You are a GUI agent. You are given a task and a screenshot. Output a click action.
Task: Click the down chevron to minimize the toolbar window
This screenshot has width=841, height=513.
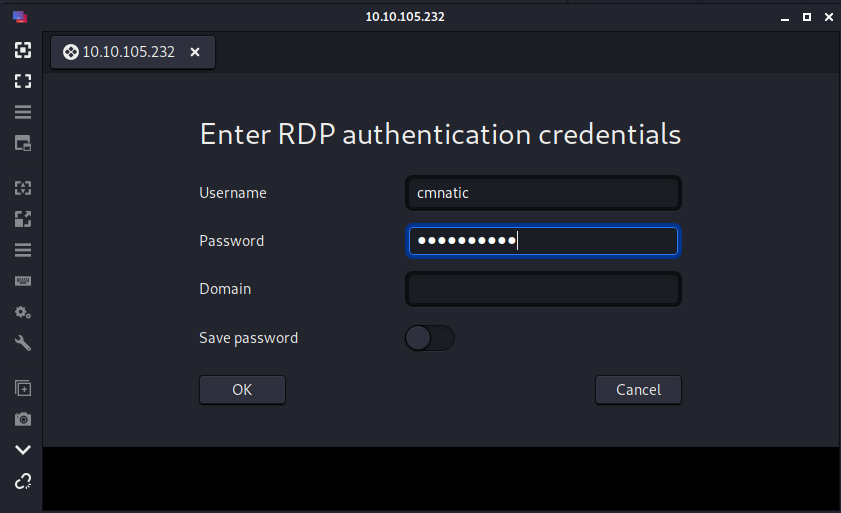tap(23, 450)
